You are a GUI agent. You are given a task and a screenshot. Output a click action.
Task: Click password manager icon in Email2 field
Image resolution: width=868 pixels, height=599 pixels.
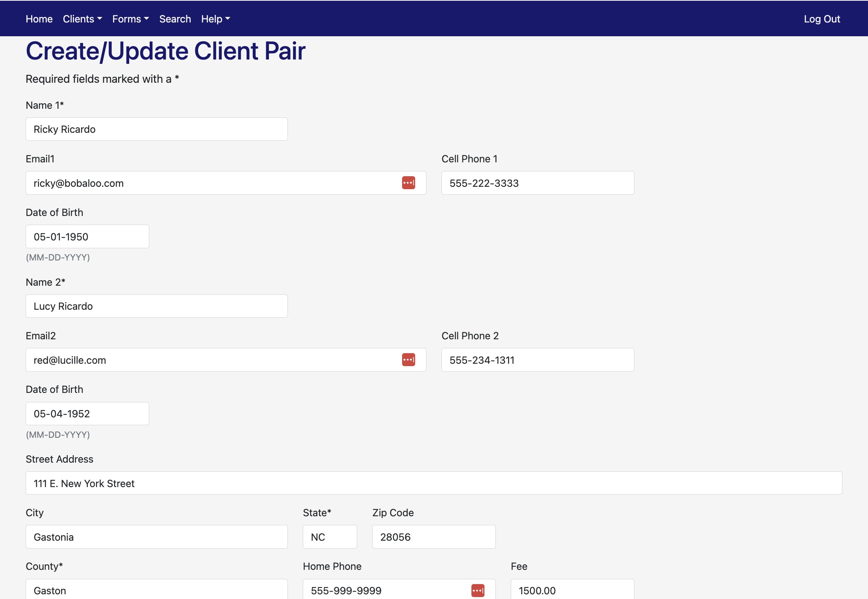click(x=408, y=360)
